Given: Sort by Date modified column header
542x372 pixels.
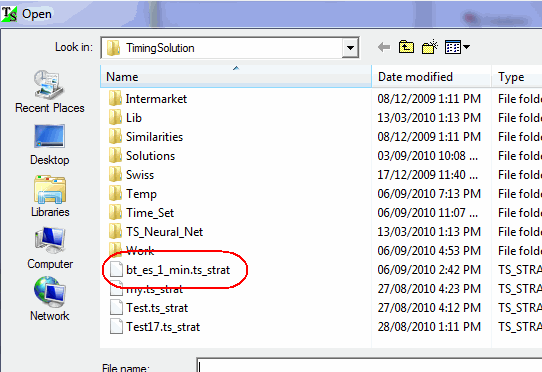Looking at the screenshot, I should [431, 76].
